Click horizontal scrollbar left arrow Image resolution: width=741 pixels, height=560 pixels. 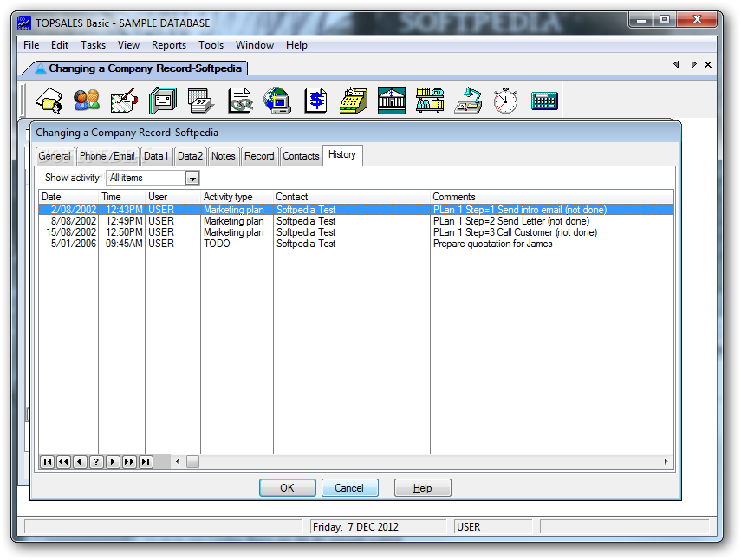point(178,462)
